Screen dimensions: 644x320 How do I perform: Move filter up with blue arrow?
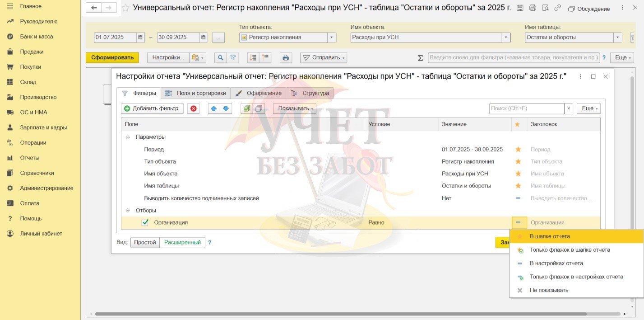[214, 108]
